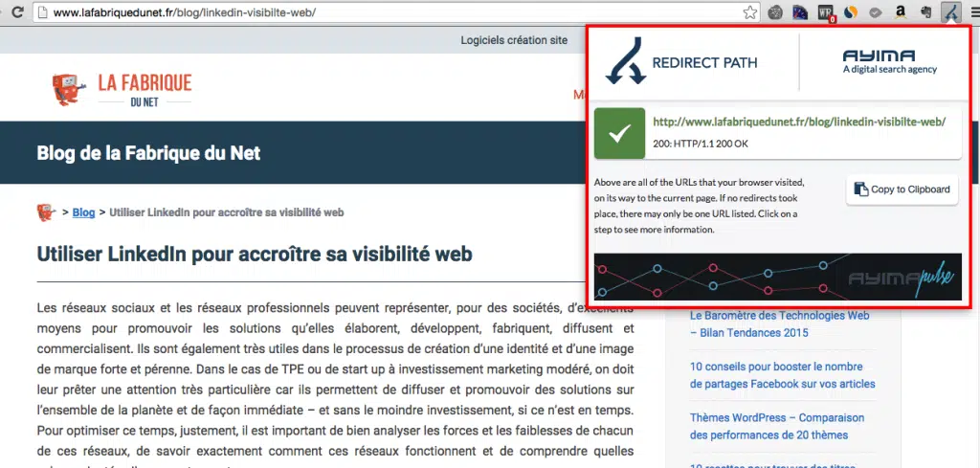Click the Ayima Pulse banner graphic
Screen dimensions: 980x468
[777, 277]
